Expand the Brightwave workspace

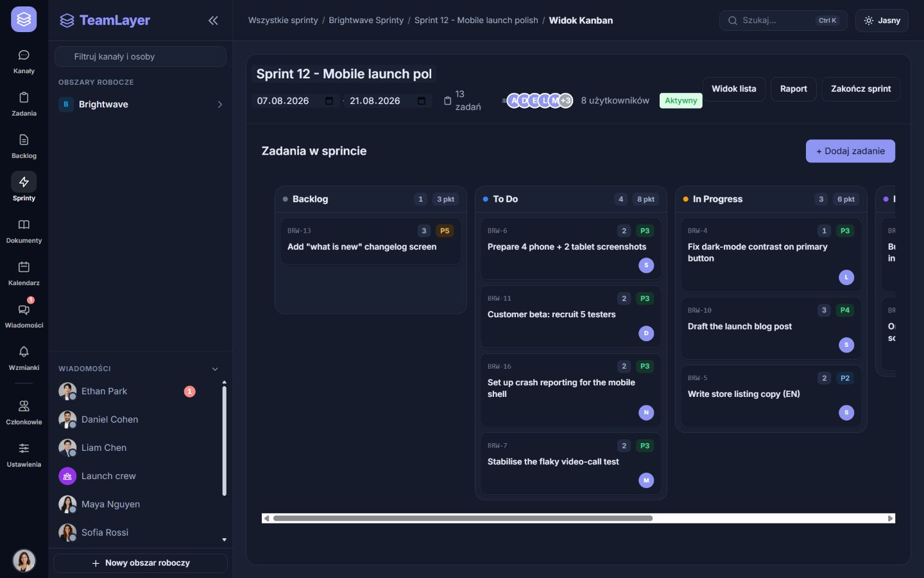pyautogui.click(x=141, y=104)
